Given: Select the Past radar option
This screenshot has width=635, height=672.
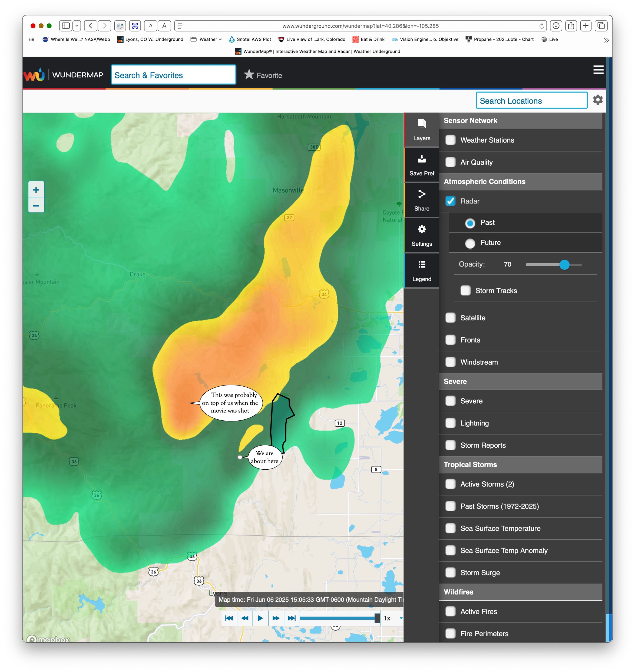Looking at the screenshot, I should (x=470, y=223).
